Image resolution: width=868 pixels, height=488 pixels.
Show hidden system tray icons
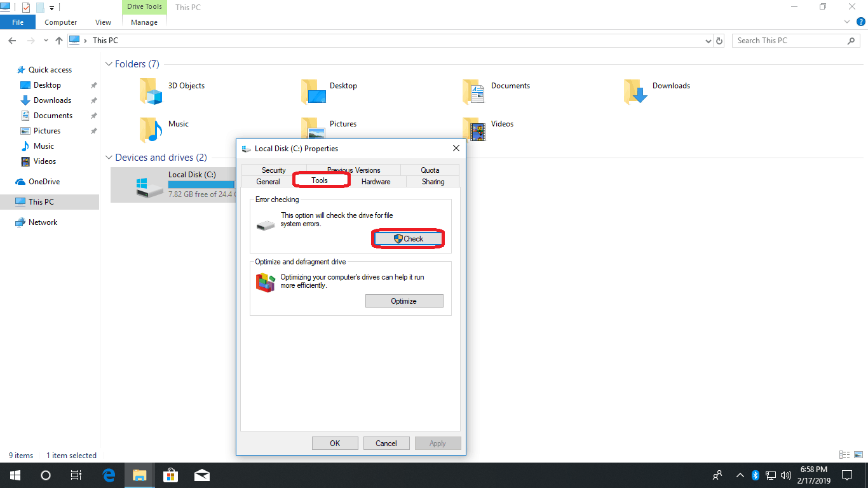[740, 475]
